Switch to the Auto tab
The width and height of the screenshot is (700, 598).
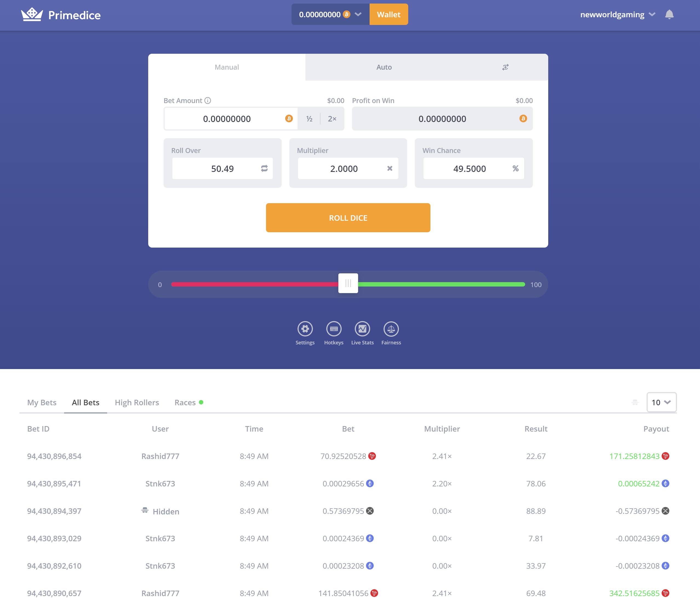point(384,67)
